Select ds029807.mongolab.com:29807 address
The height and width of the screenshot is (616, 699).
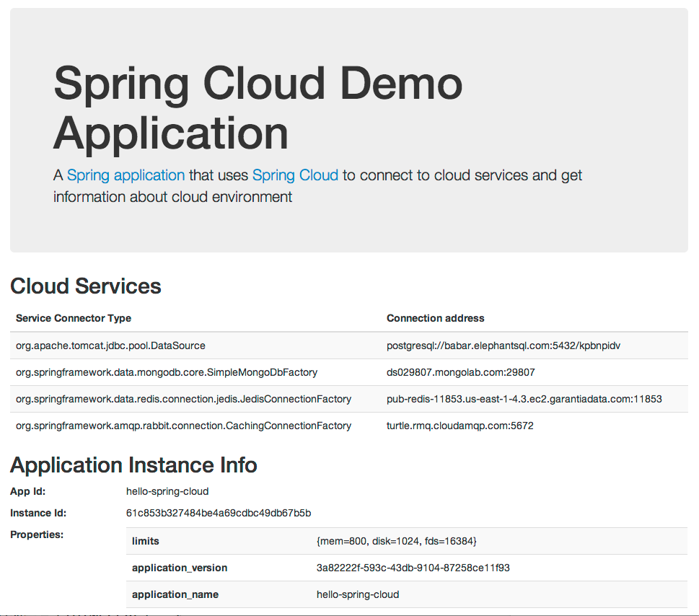(460, 373)
